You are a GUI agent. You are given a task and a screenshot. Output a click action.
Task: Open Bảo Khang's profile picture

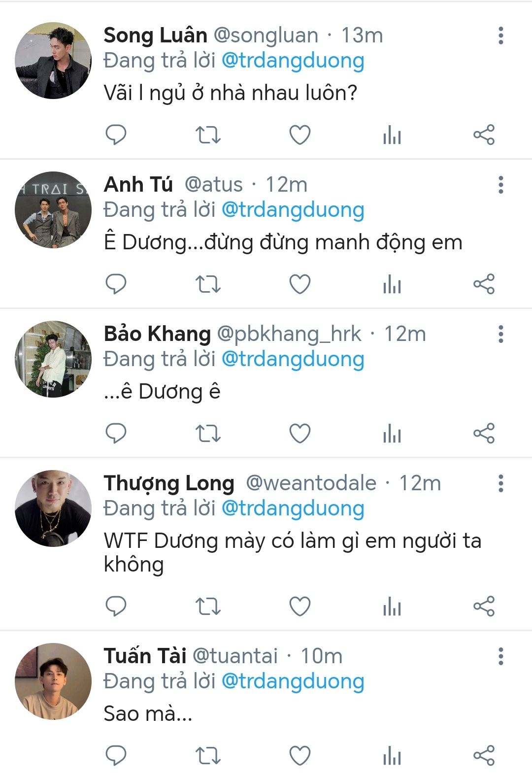click(53, 359)
